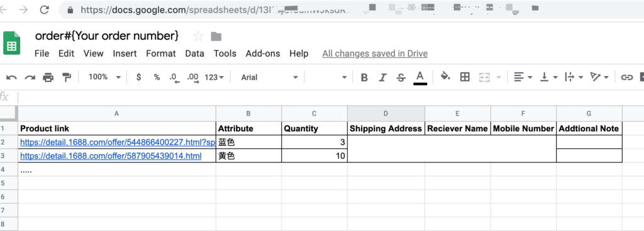Select the paint format roller icon
Image resolution: width=644 pixels, height=231 pixels.
66,77
